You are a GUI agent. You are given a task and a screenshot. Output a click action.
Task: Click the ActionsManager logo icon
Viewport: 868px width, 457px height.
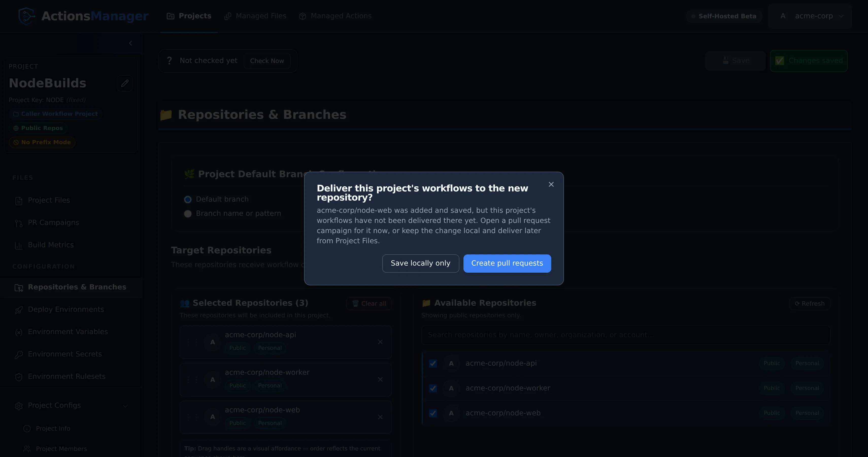[x=27, y=16]
